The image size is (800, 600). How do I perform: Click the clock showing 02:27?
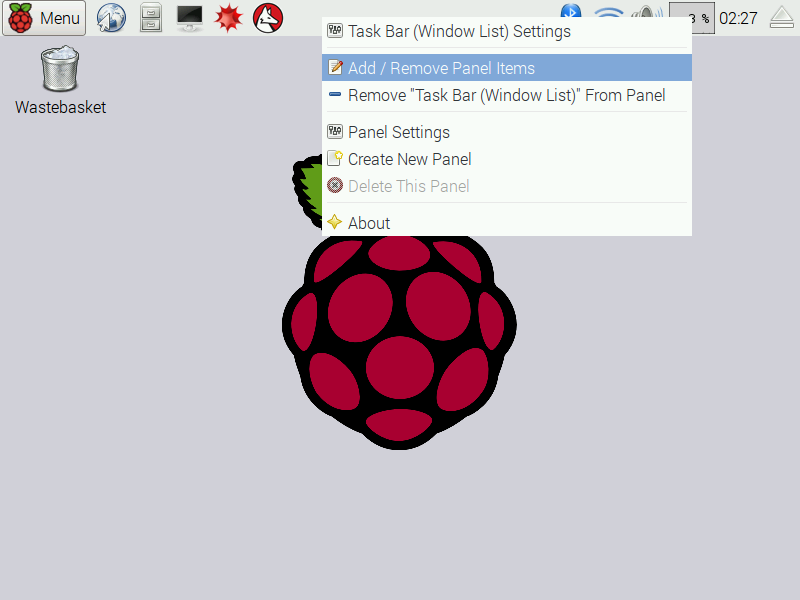coord(738,16)
